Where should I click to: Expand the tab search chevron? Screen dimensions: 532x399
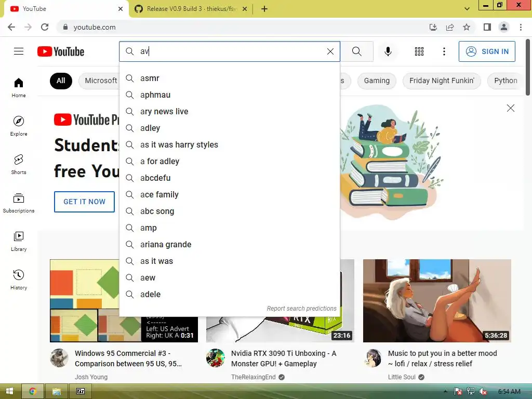click(x=467, y=9)
